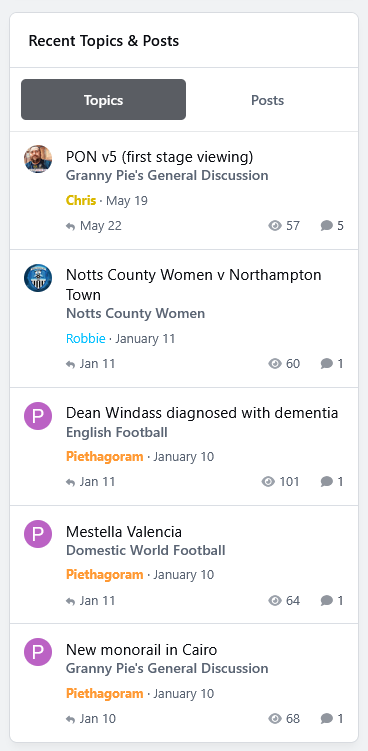Click the avatar beside Mestella Valencia topic
The height and width of the screenshot is (751, 368).
(38, 534)
